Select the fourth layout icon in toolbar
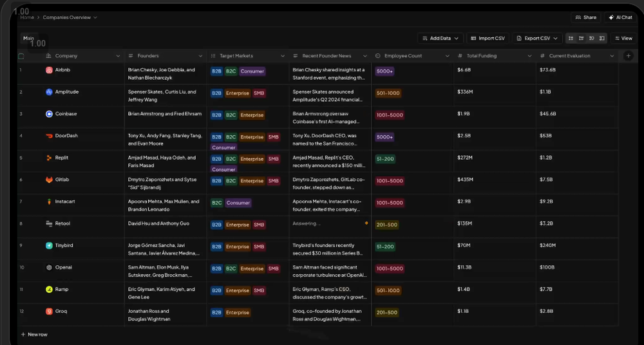The height and width of the screenshot is (345, 644). pos(601,38)
